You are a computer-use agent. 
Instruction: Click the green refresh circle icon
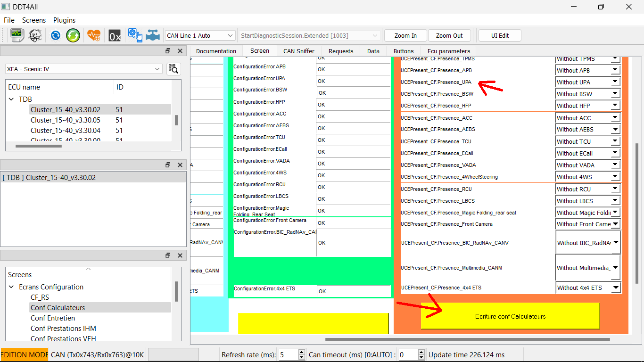click(x=73, y=35)
